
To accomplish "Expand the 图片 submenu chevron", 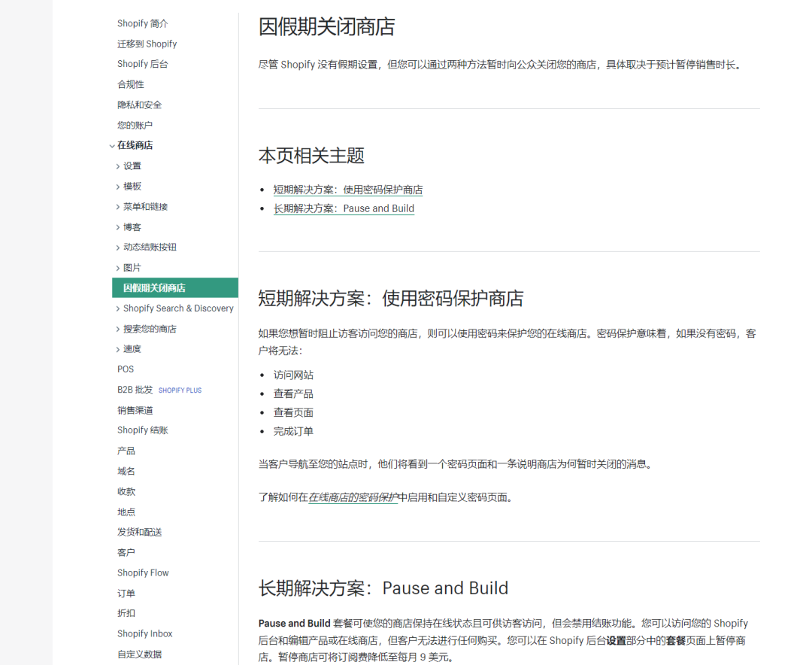I will coord(117,268).
